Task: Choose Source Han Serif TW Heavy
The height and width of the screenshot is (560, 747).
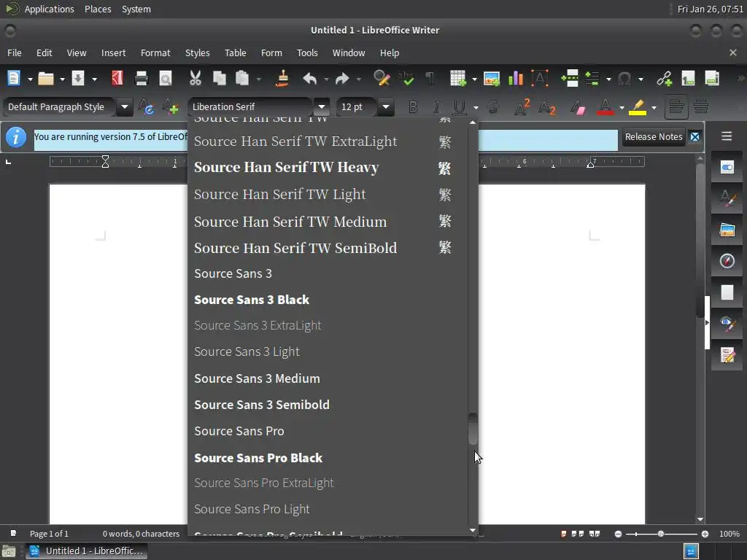Action: (328, 167)
